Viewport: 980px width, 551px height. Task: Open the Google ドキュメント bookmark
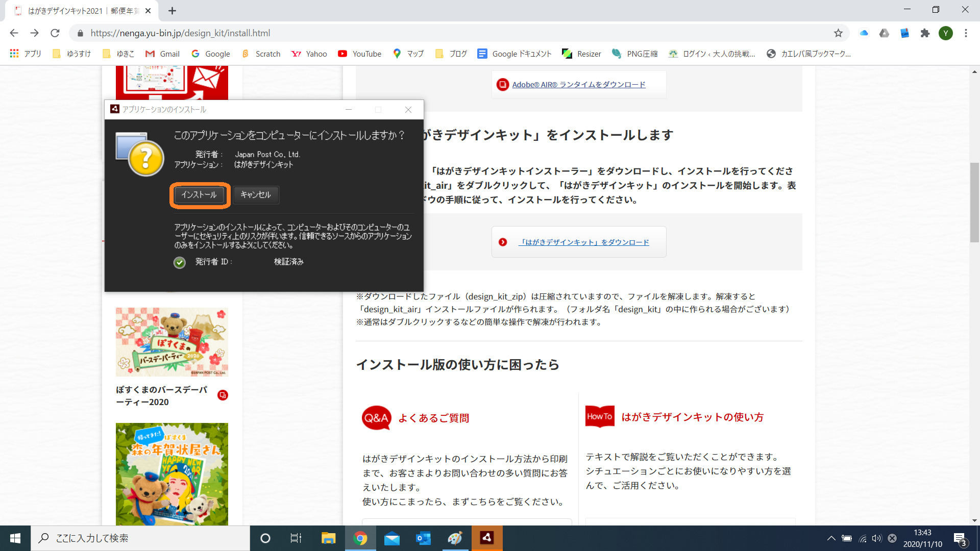pos(514,54)
